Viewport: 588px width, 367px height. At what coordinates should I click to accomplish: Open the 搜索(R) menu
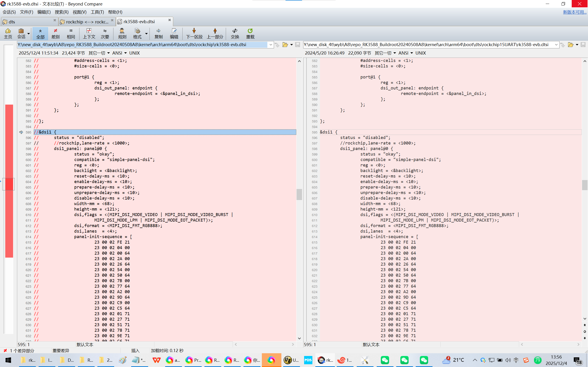coord(62,12)
